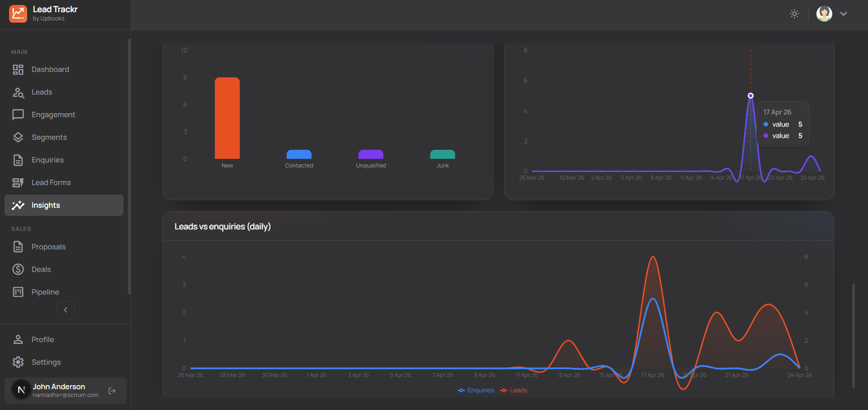Click the logout icon beside John Anderson
Screen dimensions: 868x410
coord(111,391)
